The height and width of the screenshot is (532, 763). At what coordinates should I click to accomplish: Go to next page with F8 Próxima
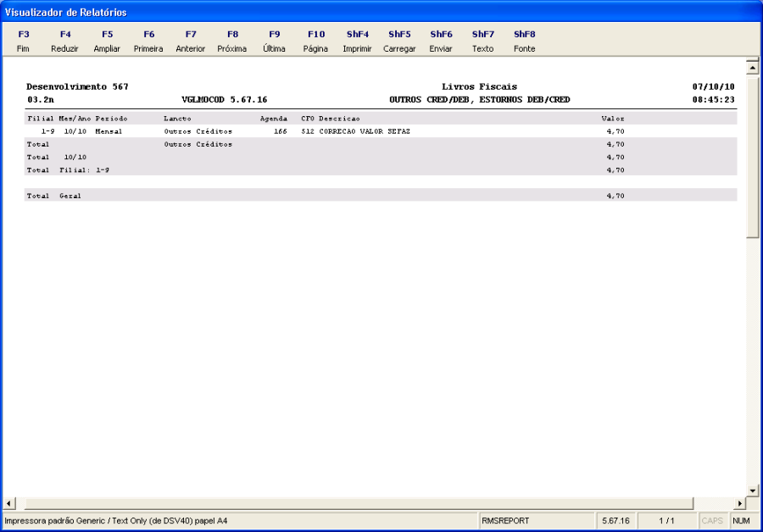232,42
